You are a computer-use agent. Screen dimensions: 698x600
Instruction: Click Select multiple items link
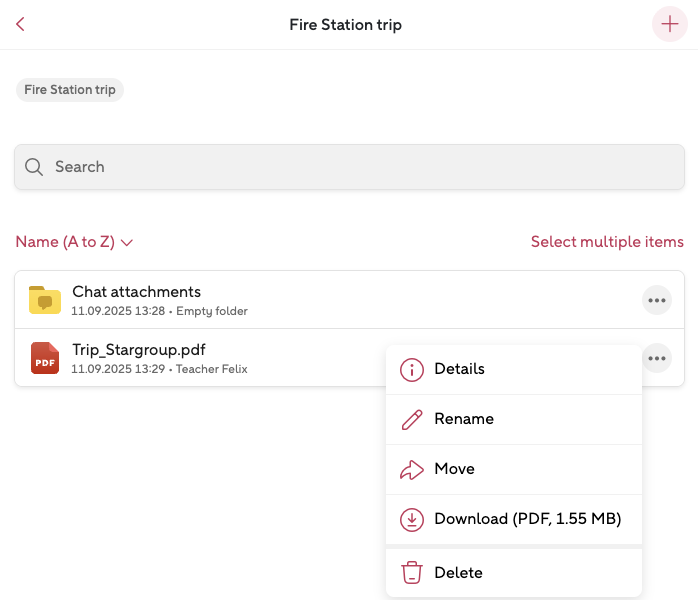coord(607,242)
